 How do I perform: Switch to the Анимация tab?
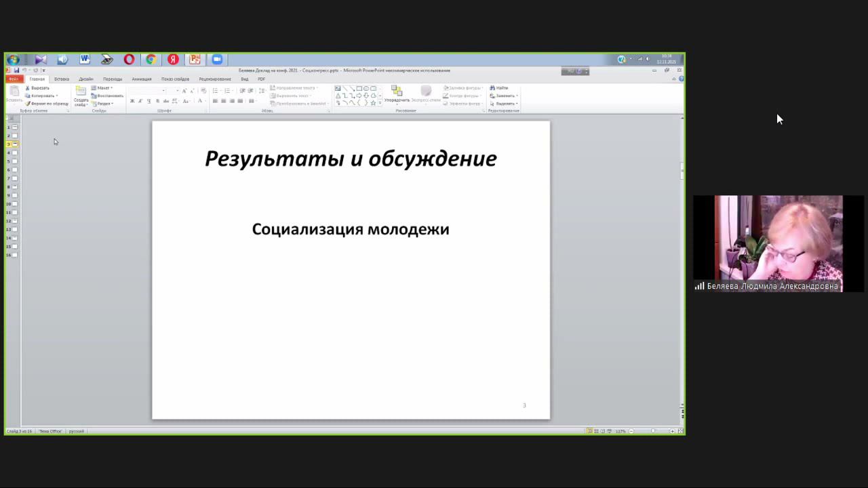coord(142,79)
